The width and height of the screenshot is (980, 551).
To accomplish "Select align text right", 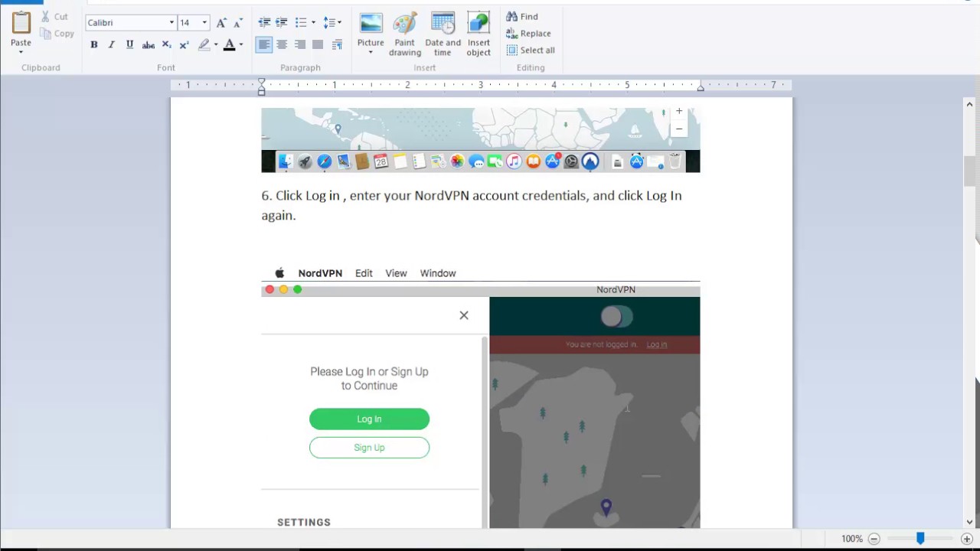I will click(300, 45).
